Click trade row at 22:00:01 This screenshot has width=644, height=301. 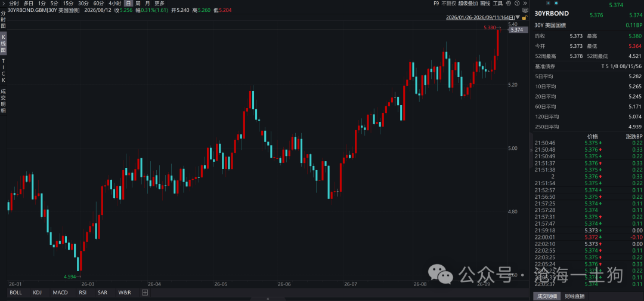point(588,237)
